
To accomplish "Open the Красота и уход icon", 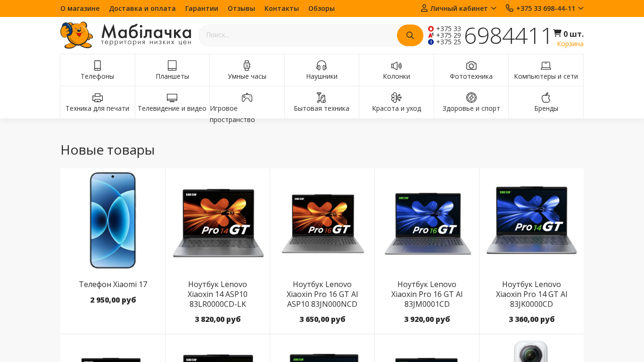I will click(396, 98).
